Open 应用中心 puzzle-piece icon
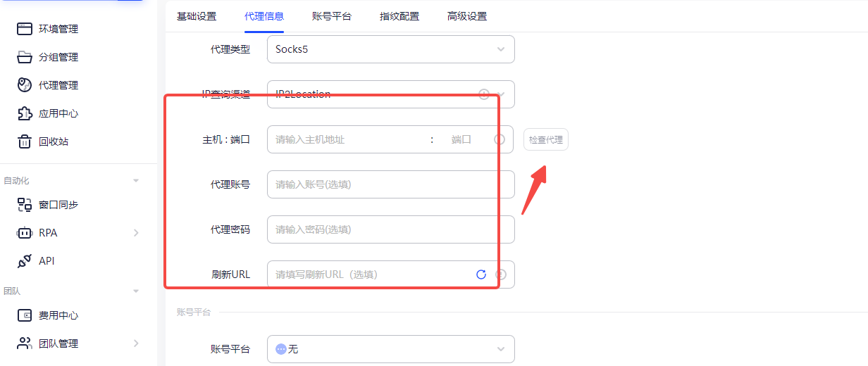This screenshot has width=868, height=366. [25, 113]
